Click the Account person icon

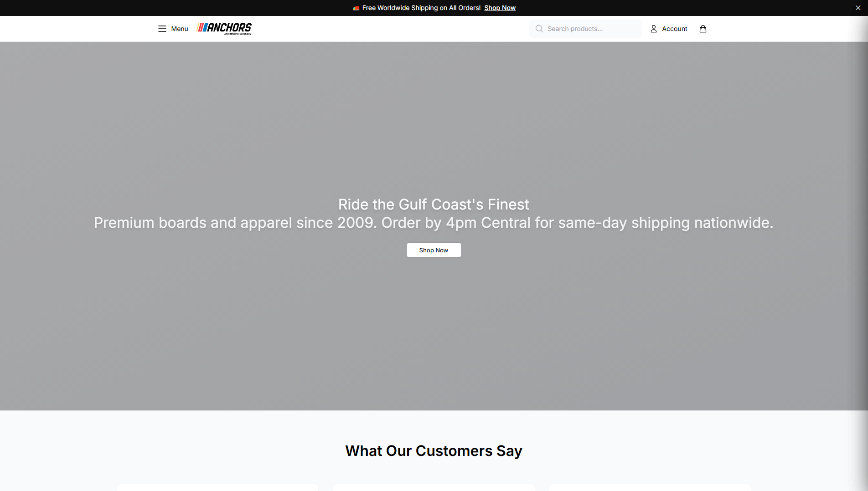point(653,29)
